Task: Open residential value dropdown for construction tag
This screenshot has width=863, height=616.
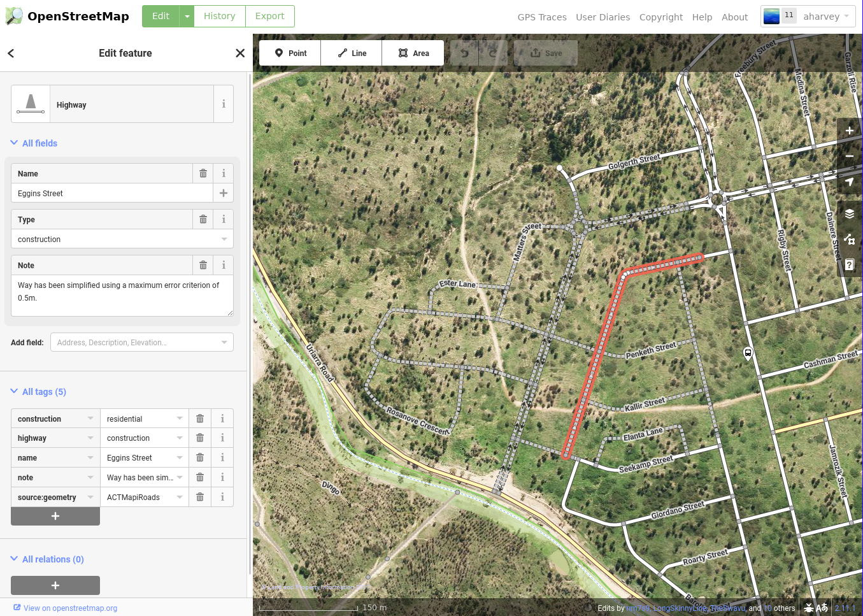Action: click(180, 419)
